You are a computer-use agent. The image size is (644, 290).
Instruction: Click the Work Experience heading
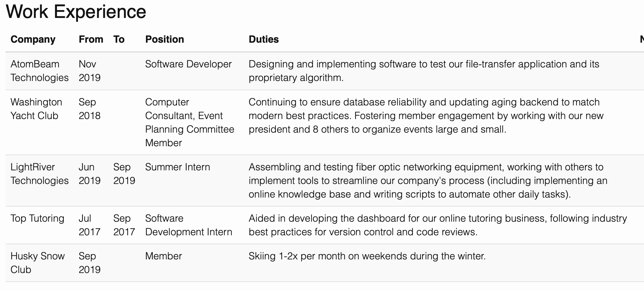76,12
